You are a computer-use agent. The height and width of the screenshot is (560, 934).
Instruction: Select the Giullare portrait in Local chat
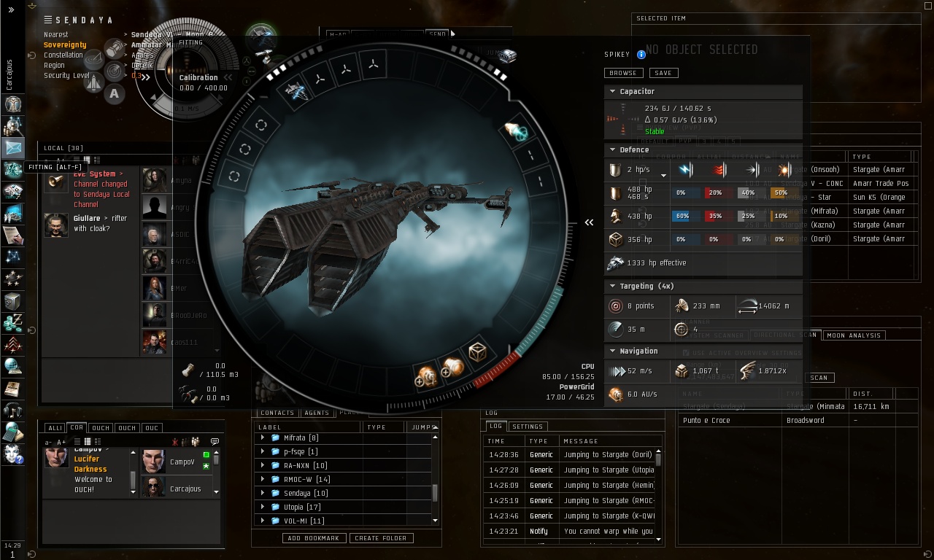tap(56, 225)
